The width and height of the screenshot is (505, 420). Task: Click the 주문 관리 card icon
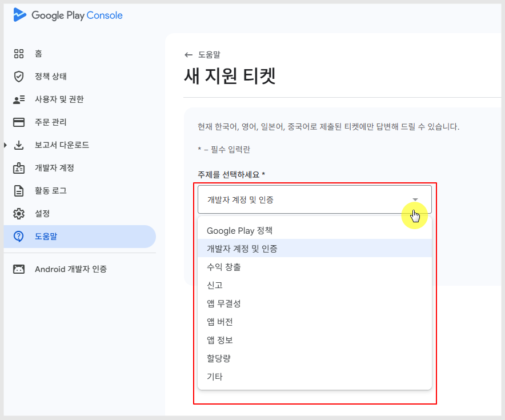19,122
